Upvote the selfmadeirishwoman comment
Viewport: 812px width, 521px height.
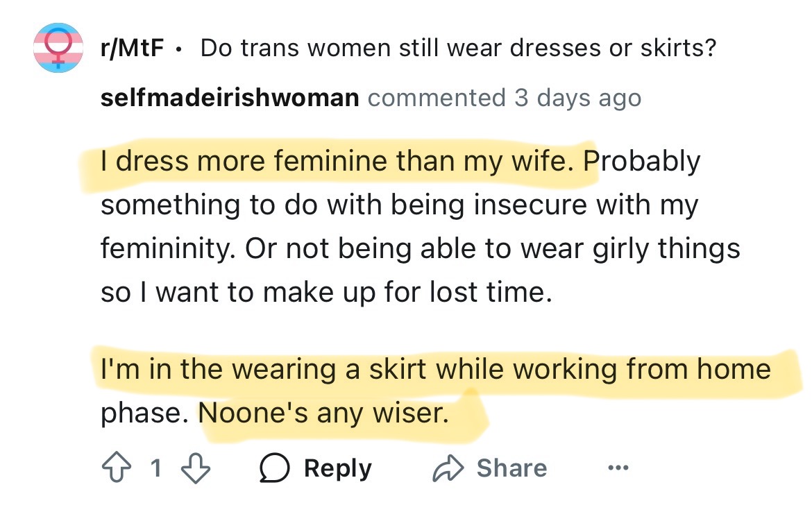pos(116,468)
